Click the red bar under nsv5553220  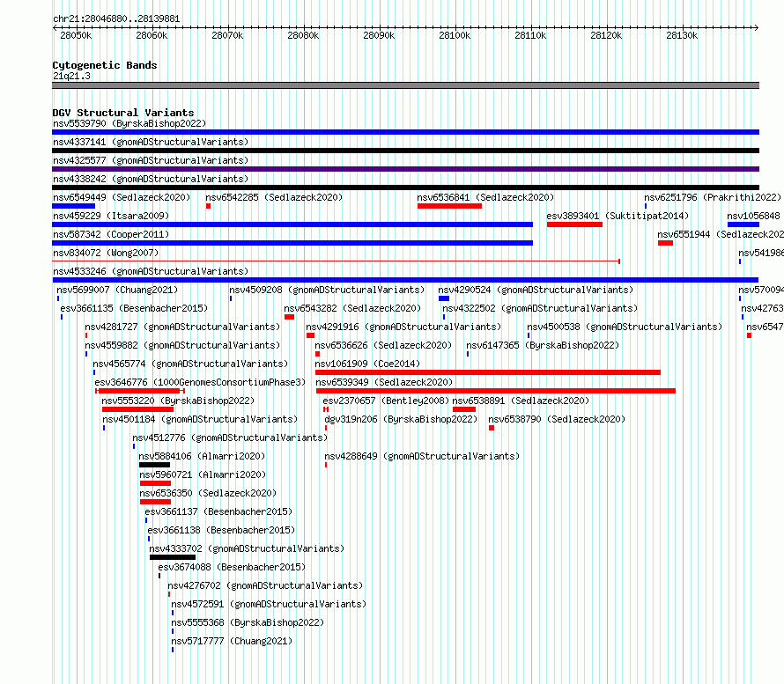click(x=137, y=409)
